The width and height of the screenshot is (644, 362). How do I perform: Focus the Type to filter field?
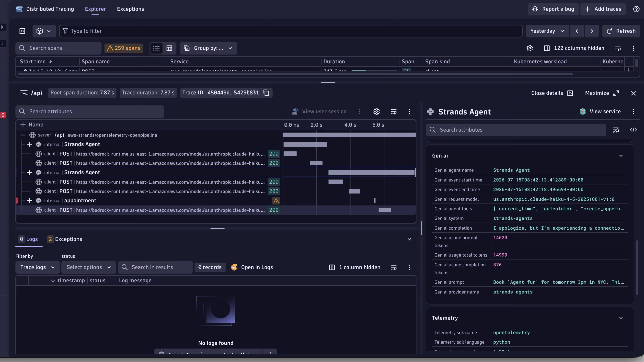pos(290,31)
